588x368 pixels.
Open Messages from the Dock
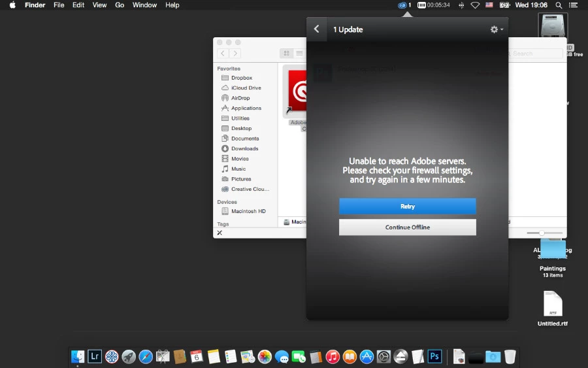(x=282, y=356)
